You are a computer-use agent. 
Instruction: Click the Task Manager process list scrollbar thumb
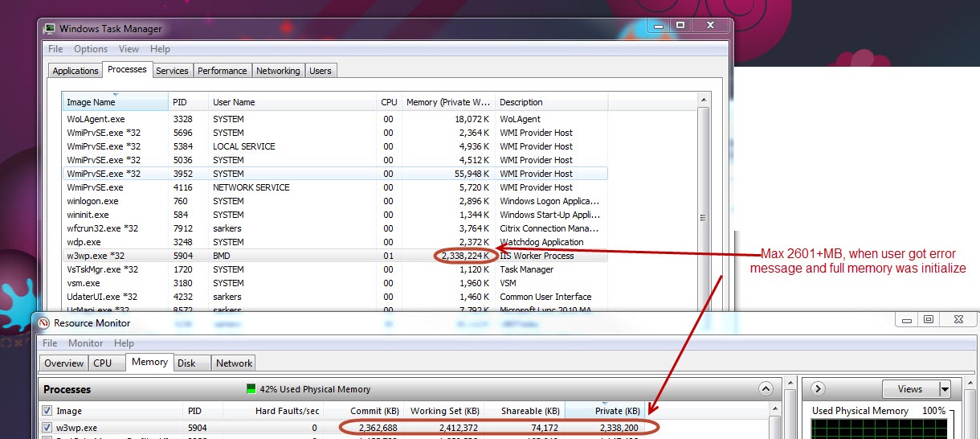(704, 218)
